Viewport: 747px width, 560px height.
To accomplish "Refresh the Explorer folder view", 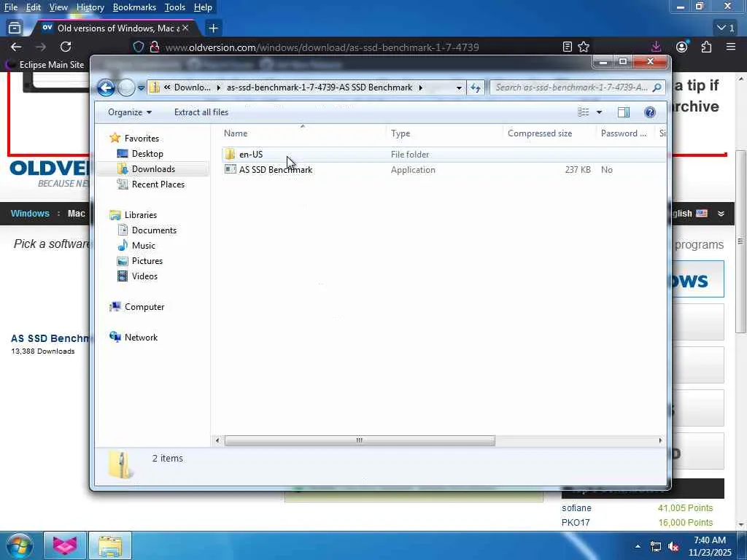I will (x=476, y=87).
